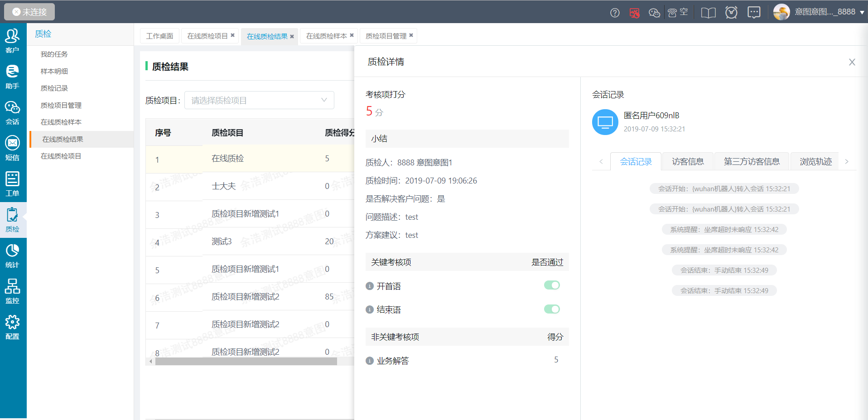The height and width of the screenshot is (420, 868).
Task: Click the WeChat icon in top bar
Action: click(x=654, y=13)
